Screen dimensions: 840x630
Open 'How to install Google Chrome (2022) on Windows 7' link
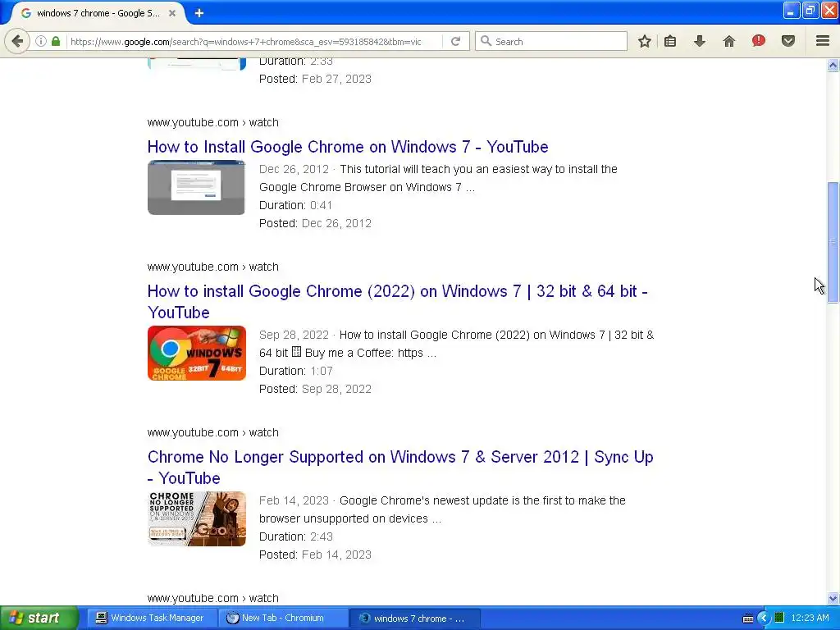398,302
